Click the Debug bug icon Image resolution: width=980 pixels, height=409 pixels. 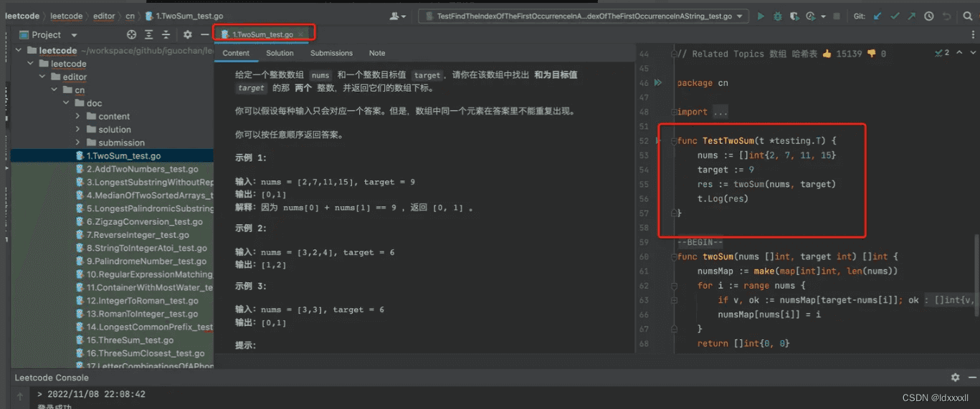(x=778, y=16)
